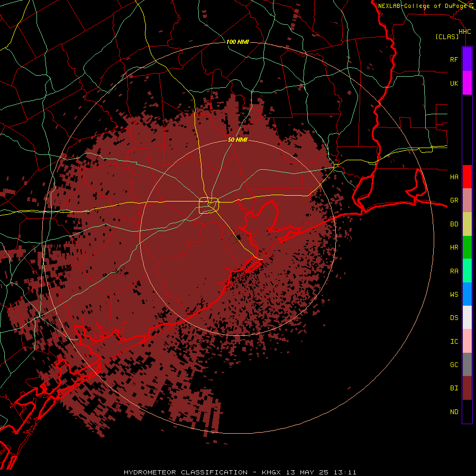Image resolution: width=476 pixels, height=476 pixels.
Task: Click the IC light pink legend swatch
Action: [467, 341]
